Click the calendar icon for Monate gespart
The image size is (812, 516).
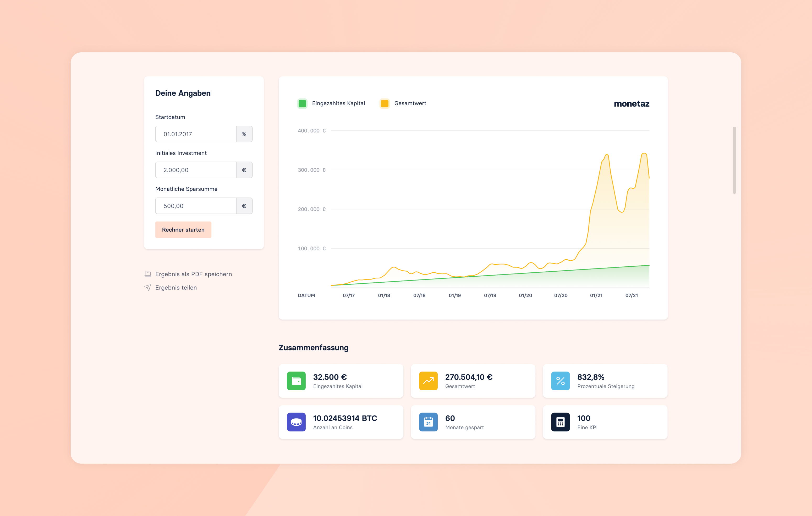(428, 422)
